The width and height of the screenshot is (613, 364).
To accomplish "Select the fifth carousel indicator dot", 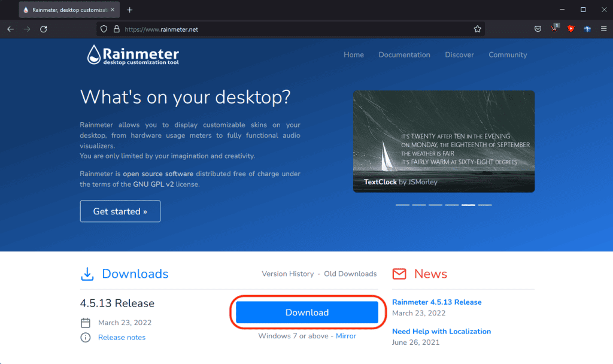I will tap(468, 205).
